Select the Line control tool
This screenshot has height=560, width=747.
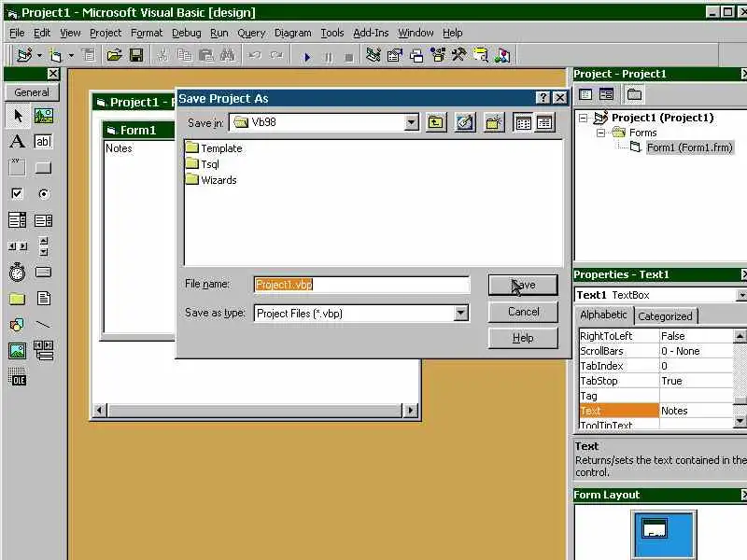[x=43, y=325]
